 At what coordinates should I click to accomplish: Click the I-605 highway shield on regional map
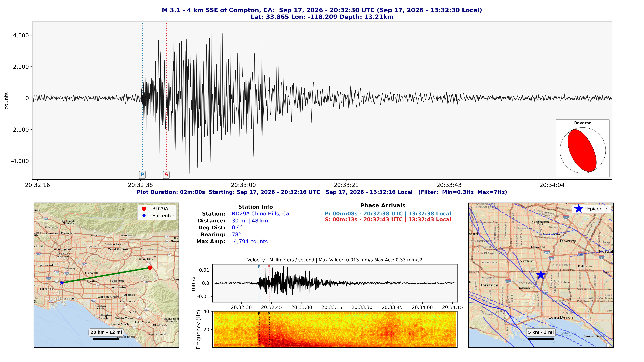pyautogui.click(x=84, y=264)
